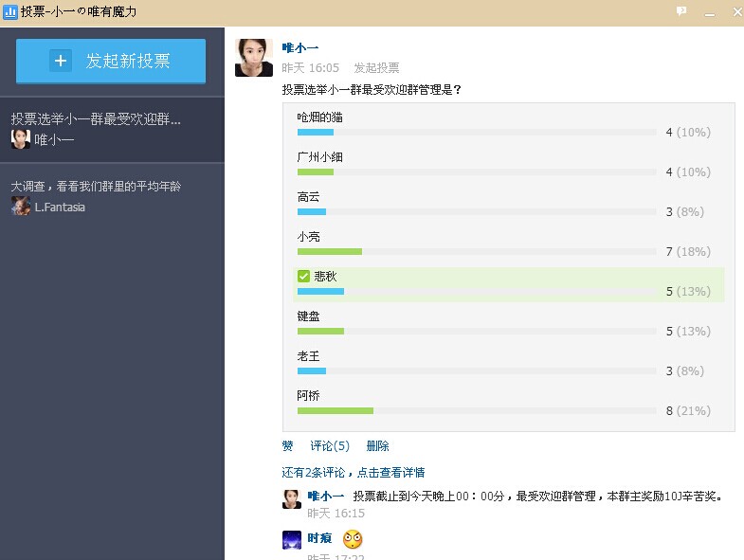The image size is (744, 560).
Task: Click the 删除 delete link
Action: [377, 446]
